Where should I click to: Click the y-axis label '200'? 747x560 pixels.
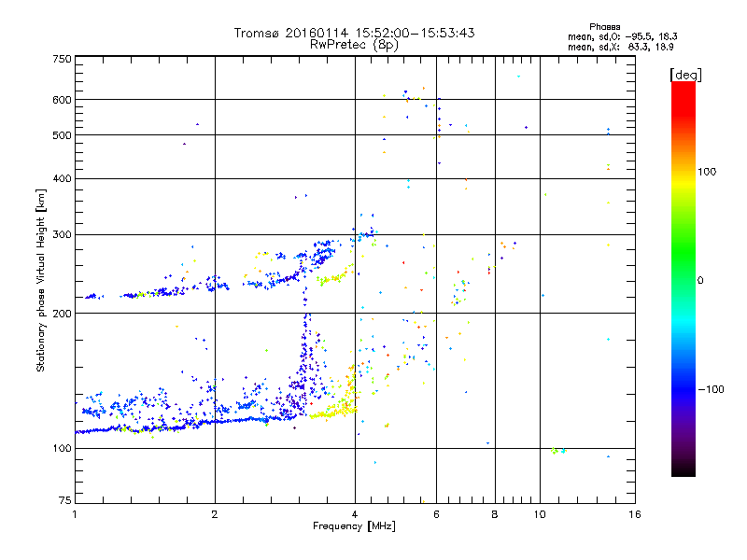coord(63,314)
